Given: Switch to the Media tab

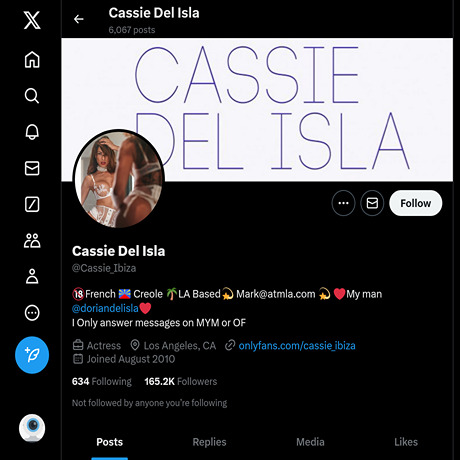Looking at the screenshot, I should tap(310, 442).
